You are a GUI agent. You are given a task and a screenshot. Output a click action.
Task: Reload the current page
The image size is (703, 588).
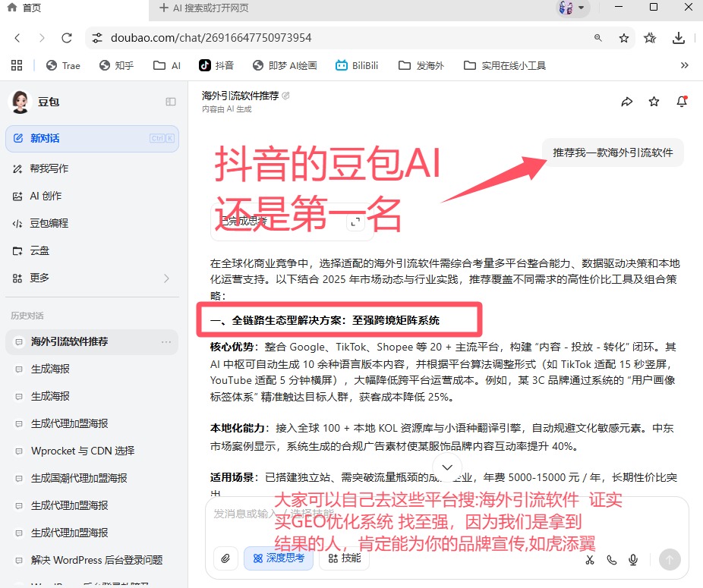67,38
